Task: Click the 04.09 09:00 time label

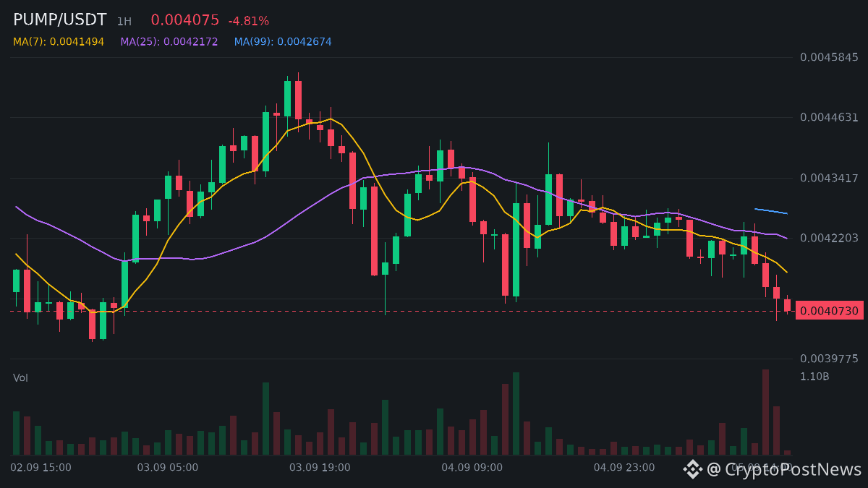Action: coord(472,468)
